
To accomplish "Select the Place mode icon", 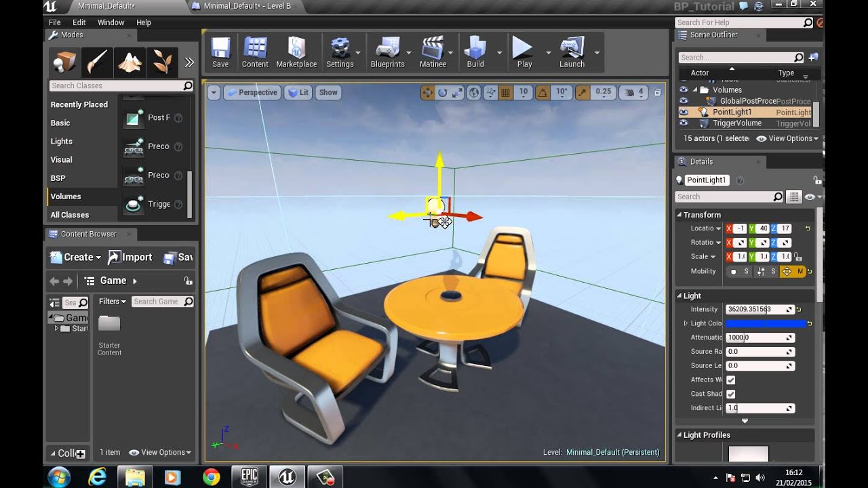I will tap(65, 62).
